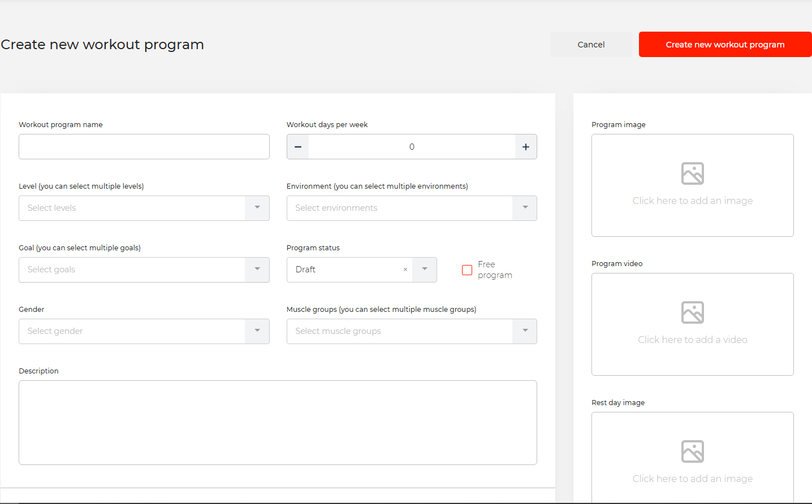Expand the Program status dropdown arrow
The height and width of the screenshot is (504, 812).
point(425,270)
